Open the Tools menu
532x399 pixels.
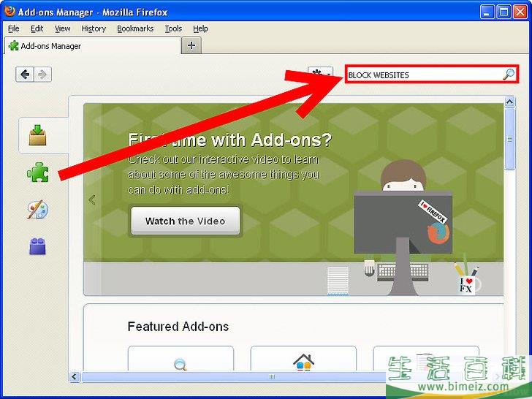[x=173, y=28]
